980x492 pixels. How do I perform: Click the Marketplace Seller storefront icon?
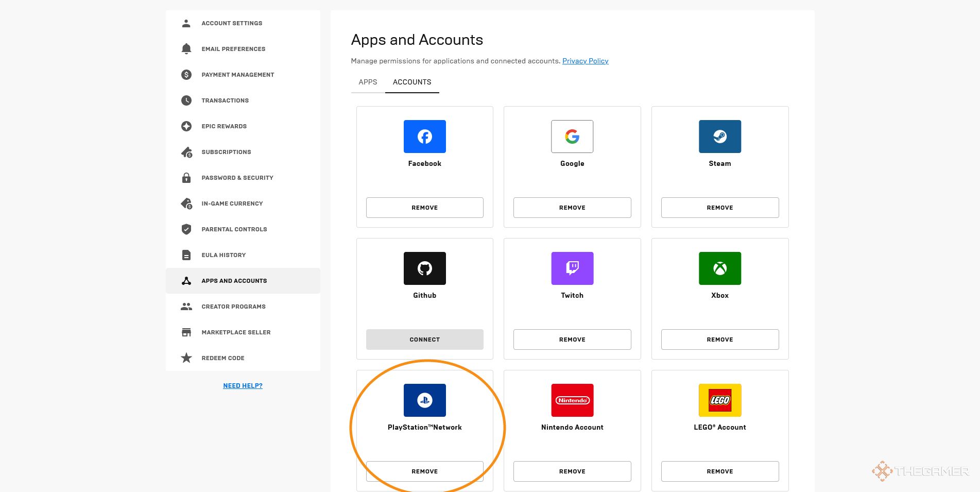click(186, 332)
